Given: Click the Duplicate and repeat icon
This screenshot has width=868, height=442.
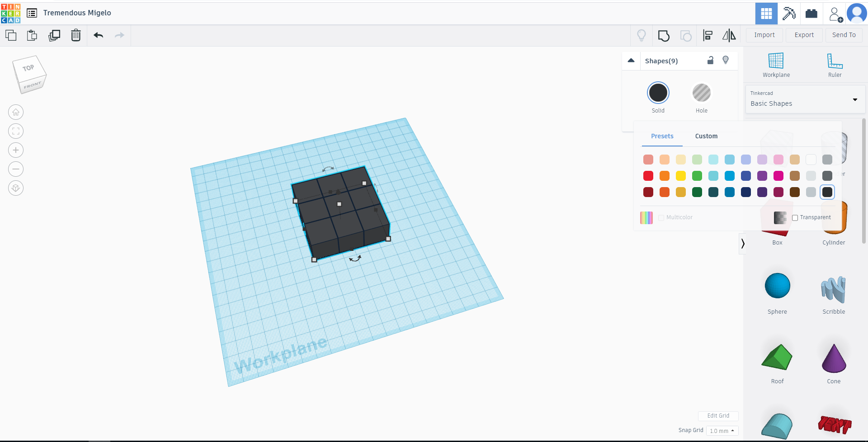Looking at the screenshot, I should [x=54, y=35].
